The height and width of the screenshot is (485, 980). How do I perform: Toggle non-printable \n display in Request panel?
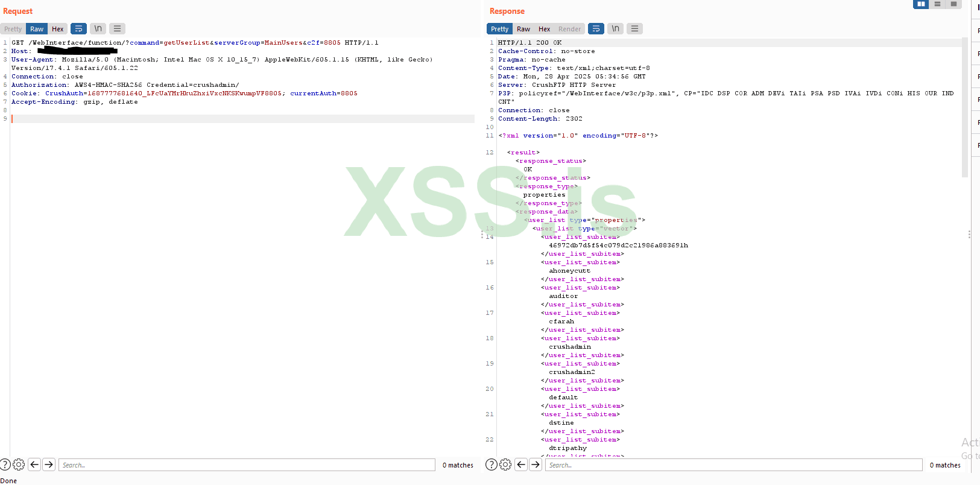tap(98, 29)
